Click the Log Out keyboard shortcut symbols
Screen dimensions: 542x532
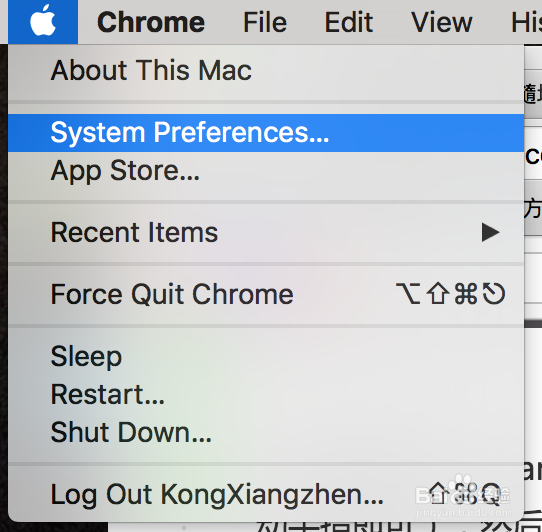click(x=464, y=494)
